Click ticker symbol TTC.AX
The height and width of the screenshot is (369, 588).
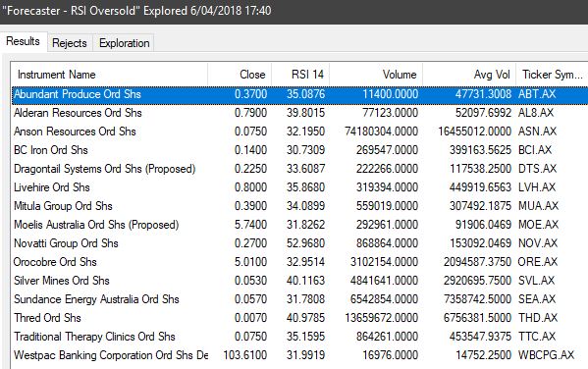click(536, 337)
